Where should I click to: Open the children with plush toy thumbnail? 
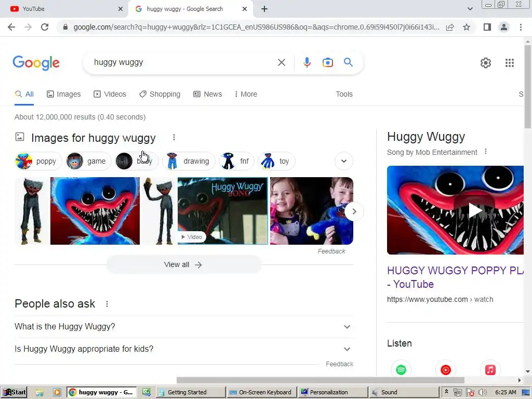(312, 211)
